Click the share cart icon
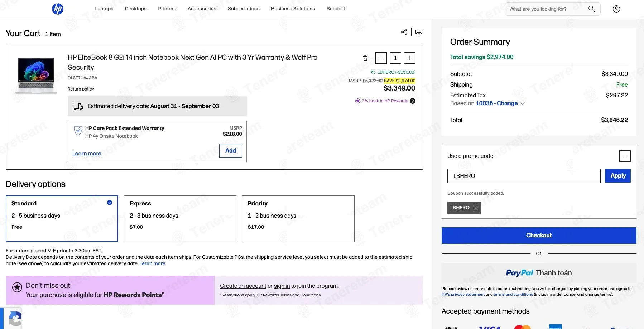This screenshot has height=329, width=644. pos(404,32)
